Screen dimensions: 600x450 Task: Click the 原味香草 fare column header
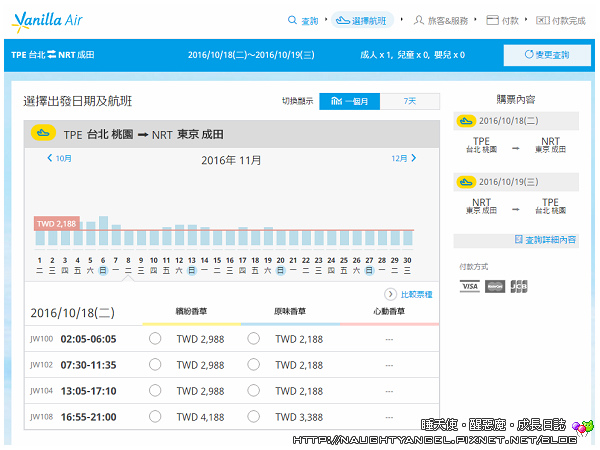(x=290, y=311)
